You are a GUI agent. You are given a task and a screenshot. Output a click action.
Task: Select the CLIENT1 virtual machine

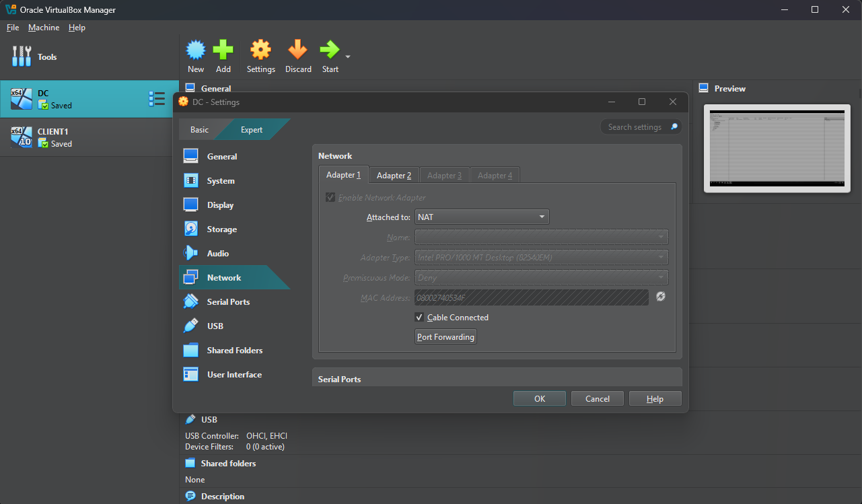click(x=89, y=137)
